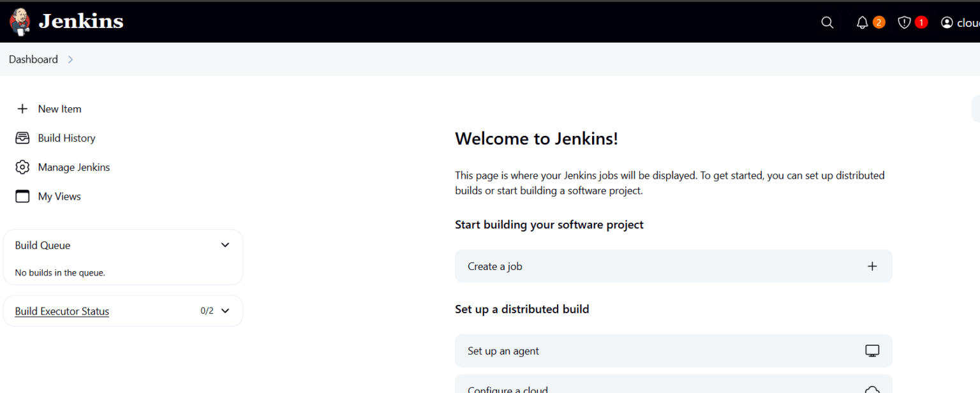The height and width of the screenshot is (393, 980).
Task: Click the Jenkins wordmark in the header
Action: click(x=81, y=21)
